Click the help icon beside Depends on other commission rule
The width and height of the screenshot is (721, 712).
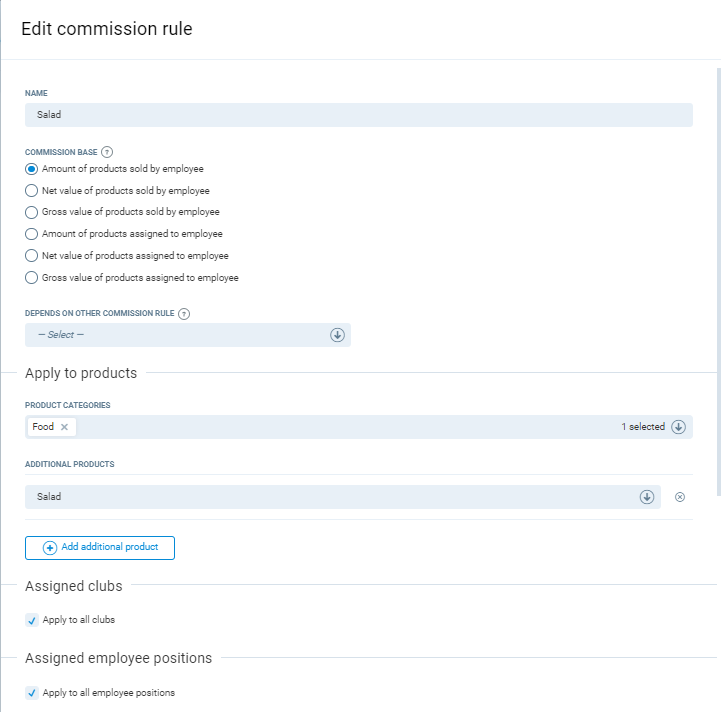tap(184, 313)
